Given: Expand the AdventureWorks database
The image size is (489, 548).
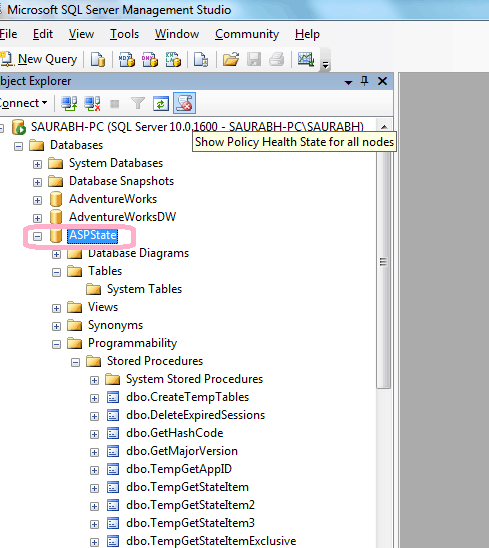Looking at the screenshot, I should 37,200.
